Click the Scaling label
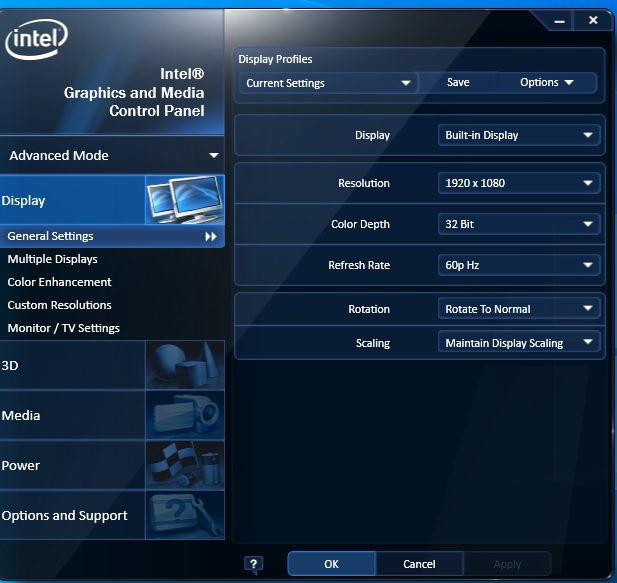This screenshot has width=617, height=583. [373, 343]
